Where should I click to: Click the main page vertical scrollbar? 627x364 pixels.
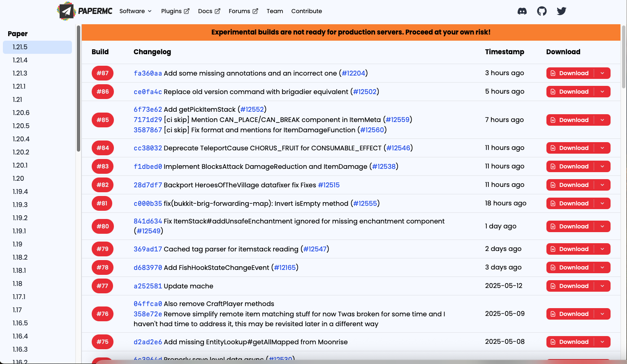pyautogui.click(x=624, y=57)
